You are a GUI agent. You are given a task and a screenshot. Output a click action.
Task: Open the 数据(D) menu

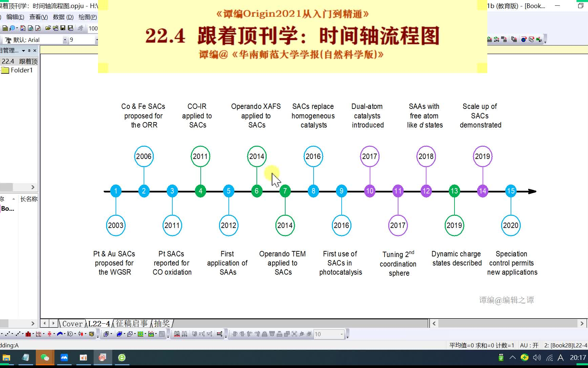click(x=63, y=17)
